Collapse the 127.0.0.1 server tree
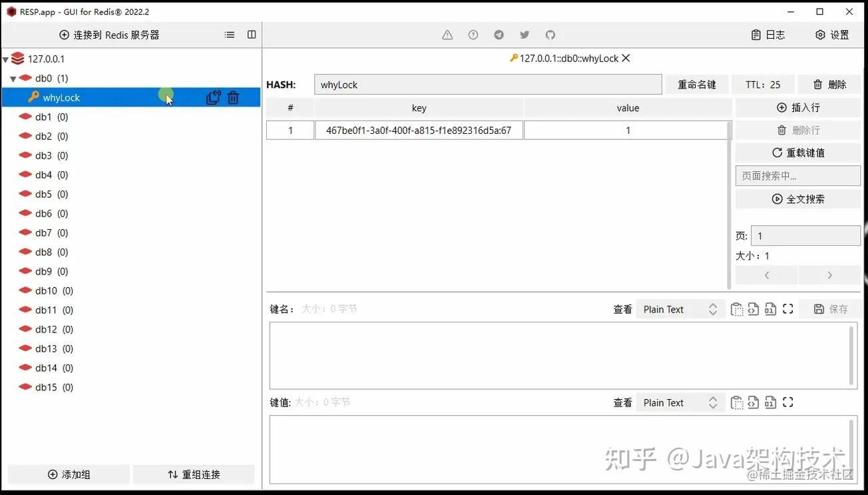Screen dimensions: 868x495 [5, 59]
